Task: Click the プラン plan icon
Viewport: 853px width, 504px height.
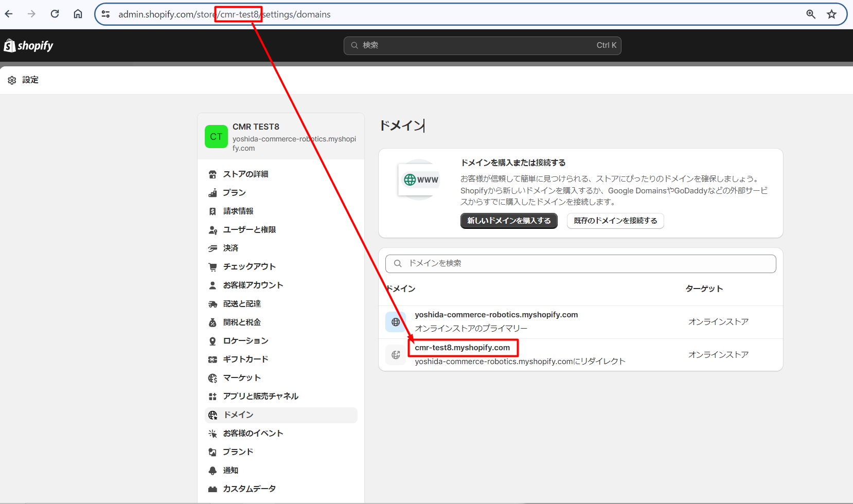Action: click(x=212, y=193)
